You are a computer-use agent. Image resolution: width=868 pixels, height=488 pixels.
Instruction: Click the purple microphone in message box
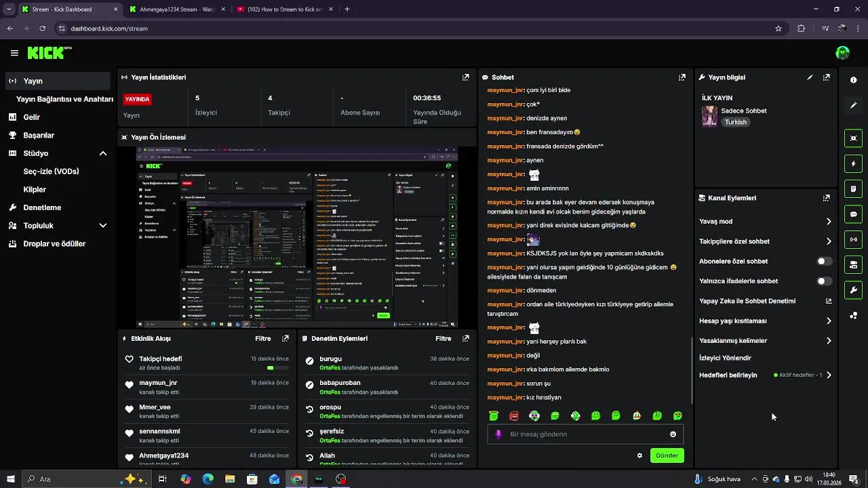point(498,434)
